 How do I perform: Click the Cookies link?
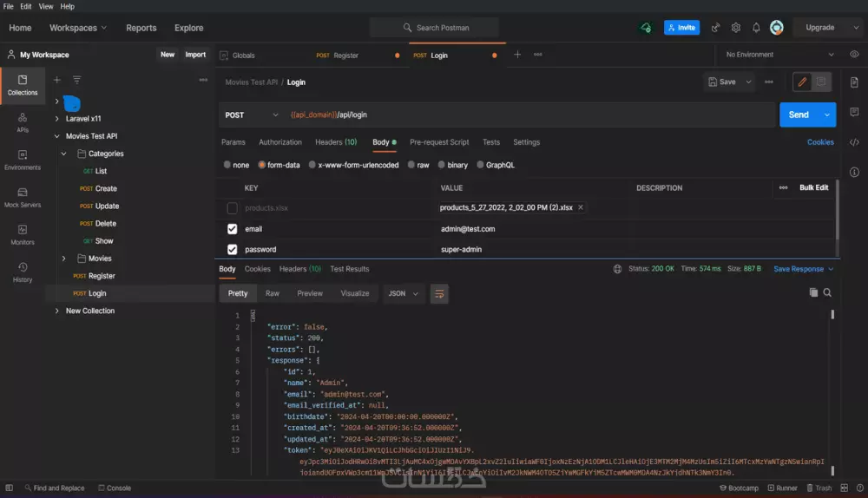820,142
